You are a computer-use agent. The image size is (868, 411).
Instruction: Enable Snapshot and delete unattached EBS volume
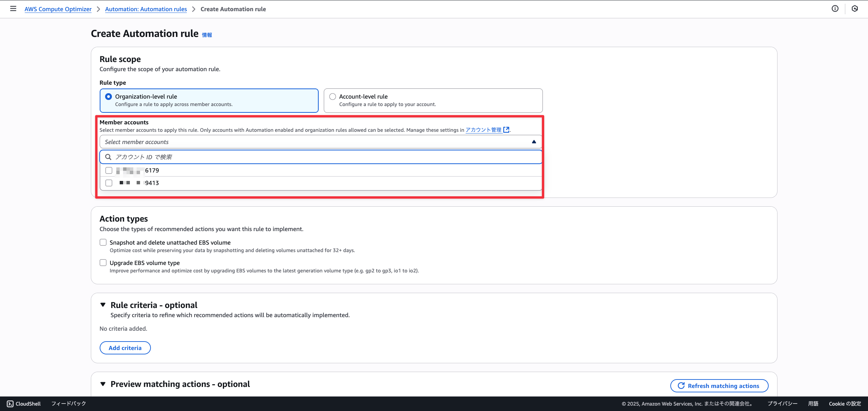(103, 242)
